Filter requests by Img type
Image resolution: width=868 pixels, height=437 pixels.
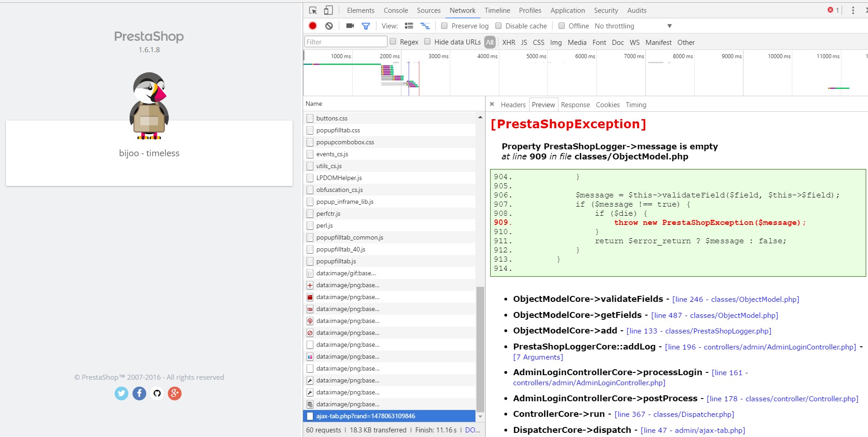coord(556,42)
